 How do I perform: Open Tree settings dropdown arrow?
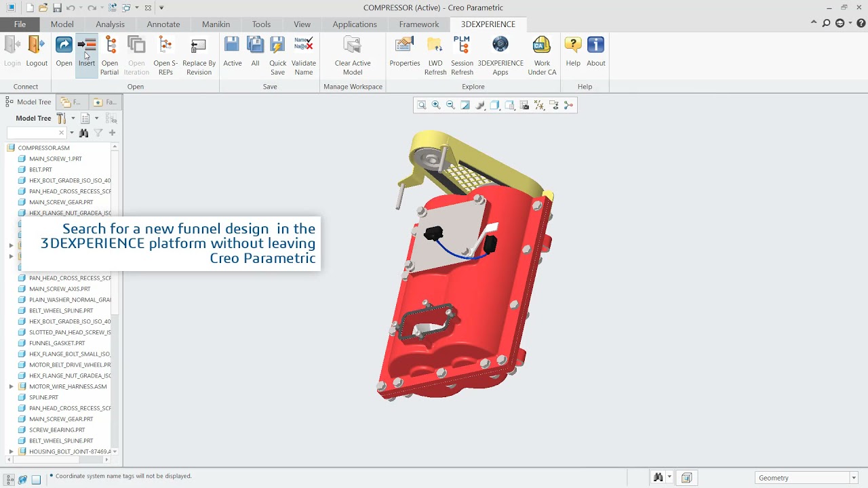click(73, 118)
